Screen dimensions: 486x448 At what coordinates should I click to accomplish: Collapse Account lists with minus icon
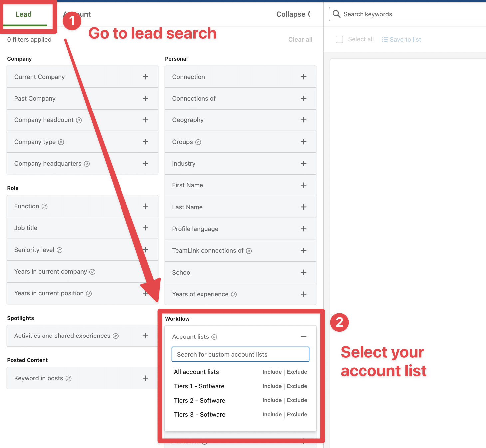pyautogui.click(x=303, y=336)
